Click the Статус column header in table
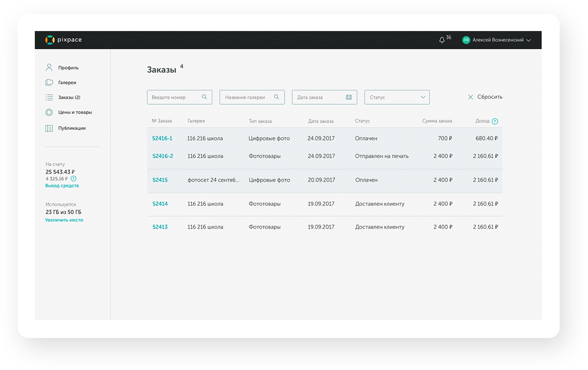 pos(362,121)
